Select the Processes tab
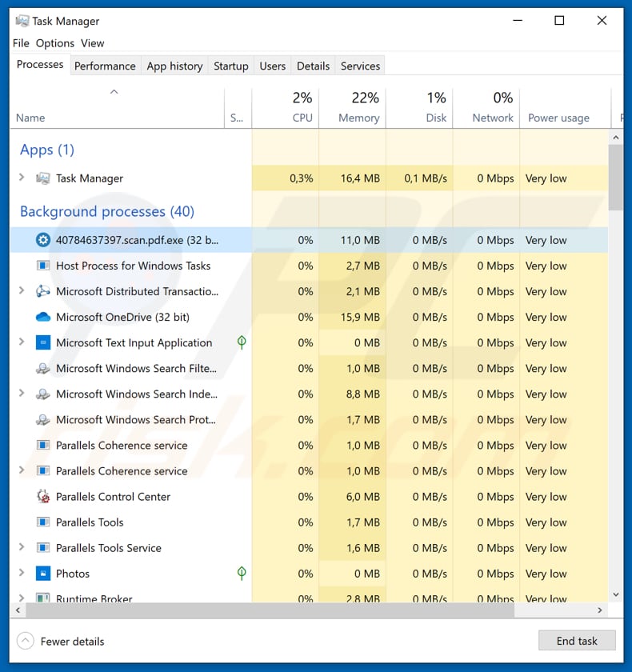This screenshot has width=632, height=672. coord(40,64)
